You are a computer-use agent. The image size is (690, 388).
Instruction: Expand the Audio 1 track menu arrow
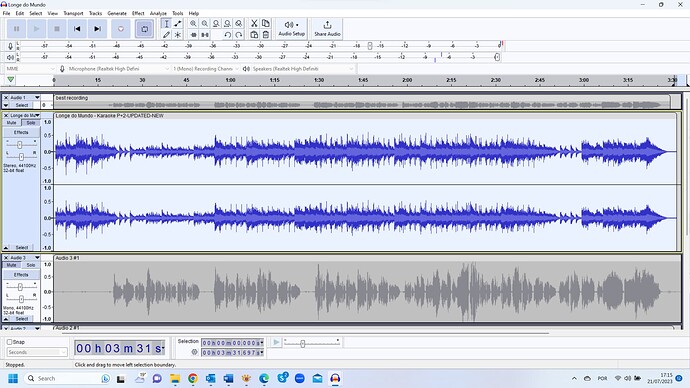pyautogui.click(x=37, y=98)
